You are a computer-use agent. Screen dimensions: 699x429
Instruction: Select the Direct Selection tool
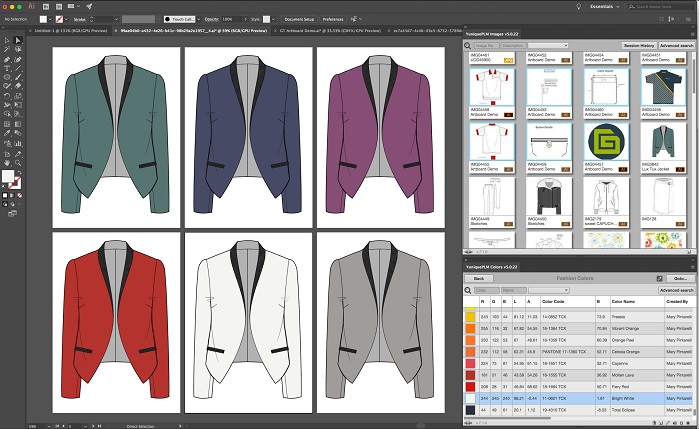tap(17, 41)
